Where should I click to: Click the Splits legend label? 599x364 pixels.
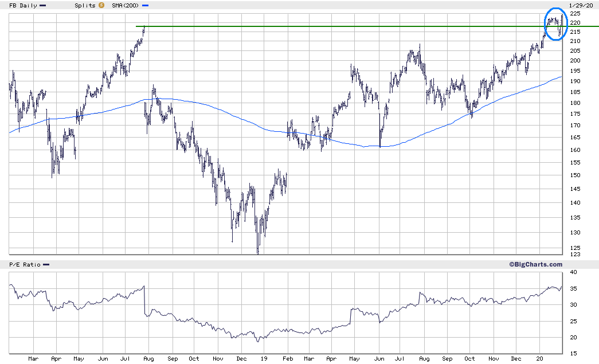(85, 5)
